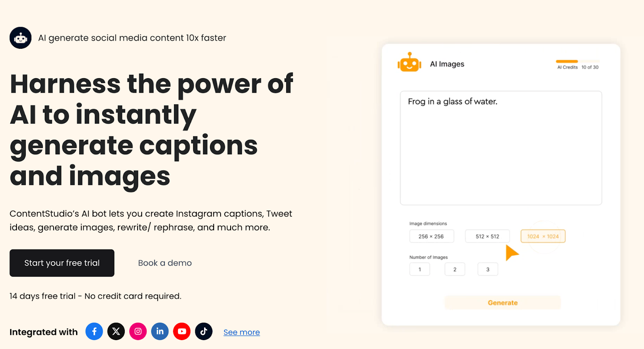Click the X (Twitter) icon
644x349 pixels.
pos(116,331)
